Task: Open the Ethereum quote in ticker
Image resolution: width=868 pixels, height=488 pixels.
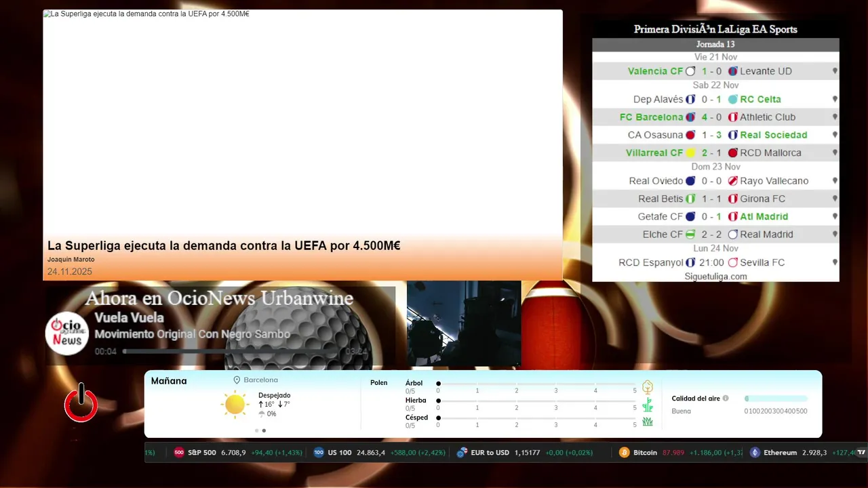Action: click(x=803, y=453)
